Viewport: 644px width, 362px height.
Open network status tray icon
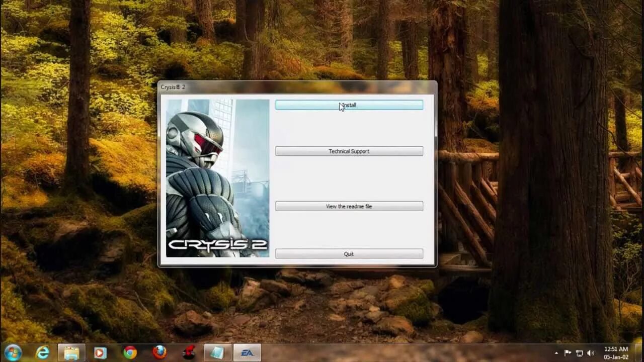click(579, 353)
